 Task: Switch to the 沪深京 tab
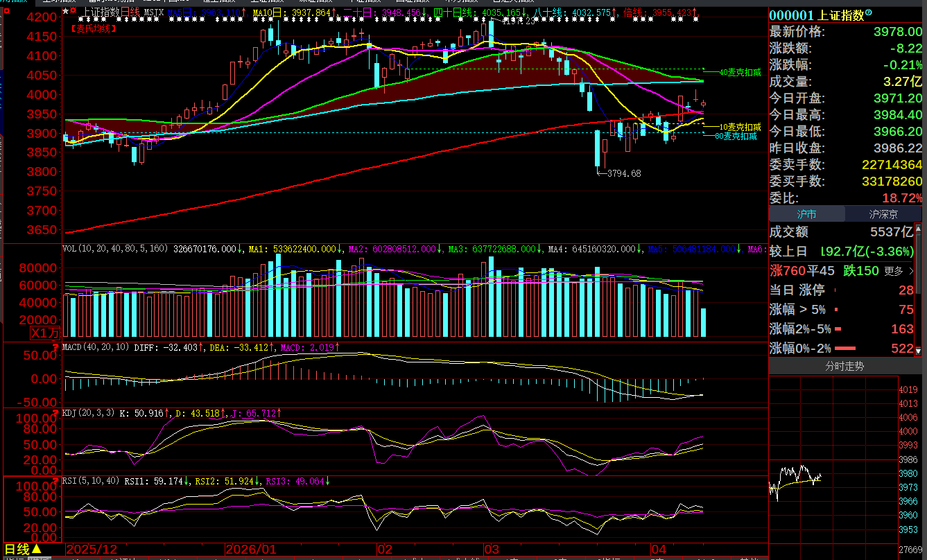[x=884, y=214]
